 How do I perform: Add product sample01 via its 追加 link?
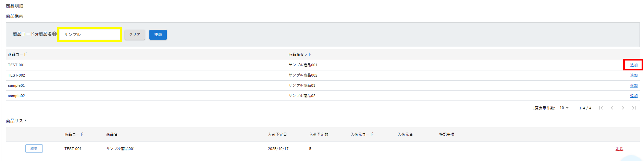[634, 85]
